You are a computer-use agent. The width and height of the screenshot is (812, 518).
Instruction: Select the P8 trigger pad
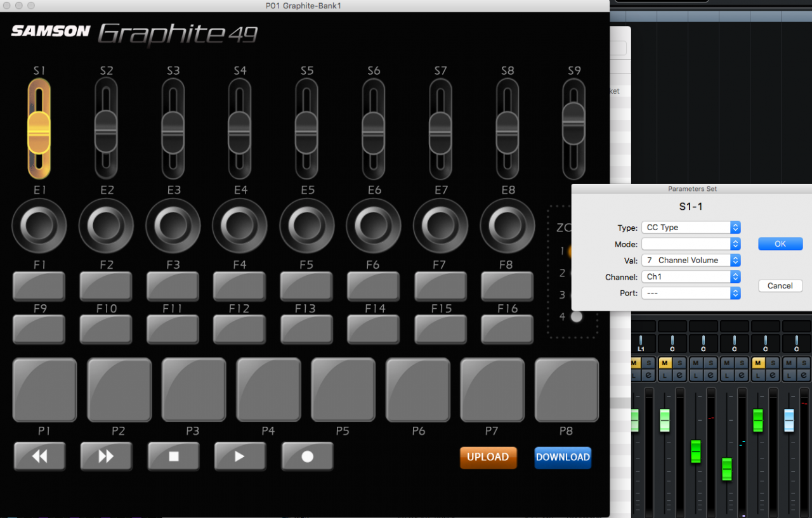coord(566,390)
